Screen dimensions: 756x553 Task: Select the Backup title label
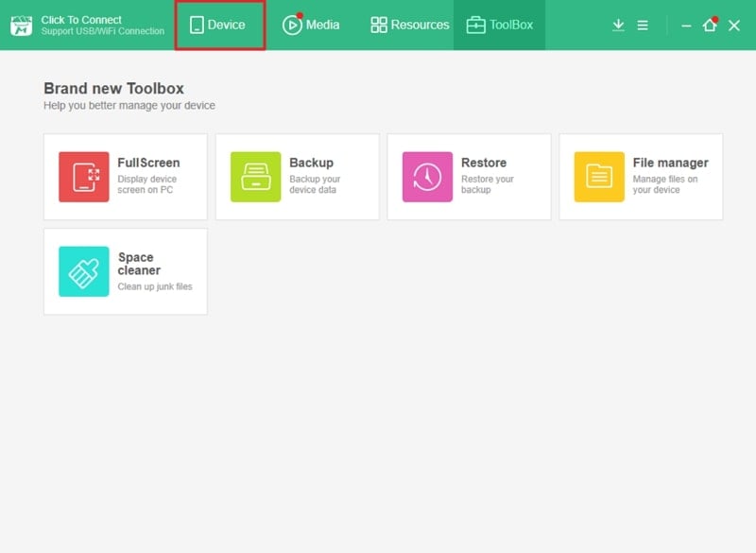312,163
